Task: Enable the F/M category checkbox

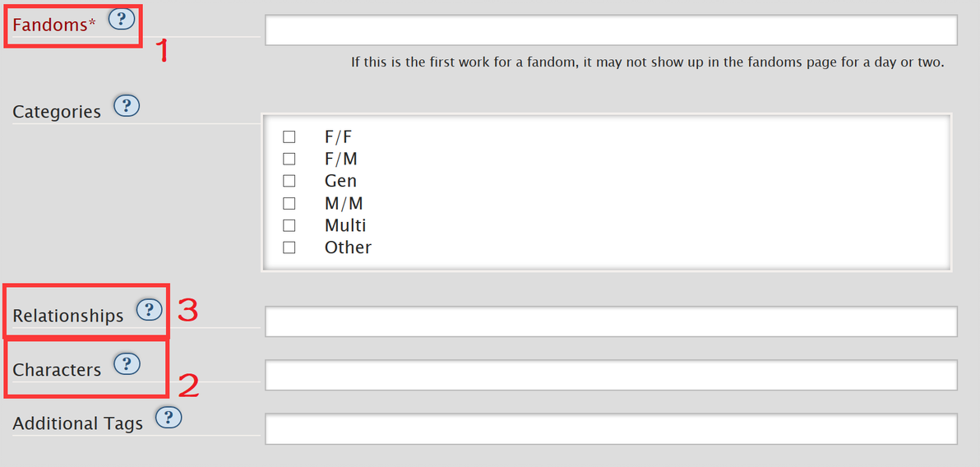Action: pos(289,159)
